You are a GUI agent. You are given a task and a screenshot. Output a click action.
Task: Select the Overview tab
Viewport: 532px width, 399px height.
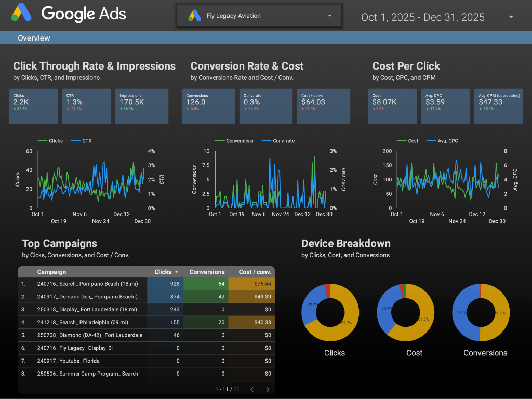(x=34, y=38)
